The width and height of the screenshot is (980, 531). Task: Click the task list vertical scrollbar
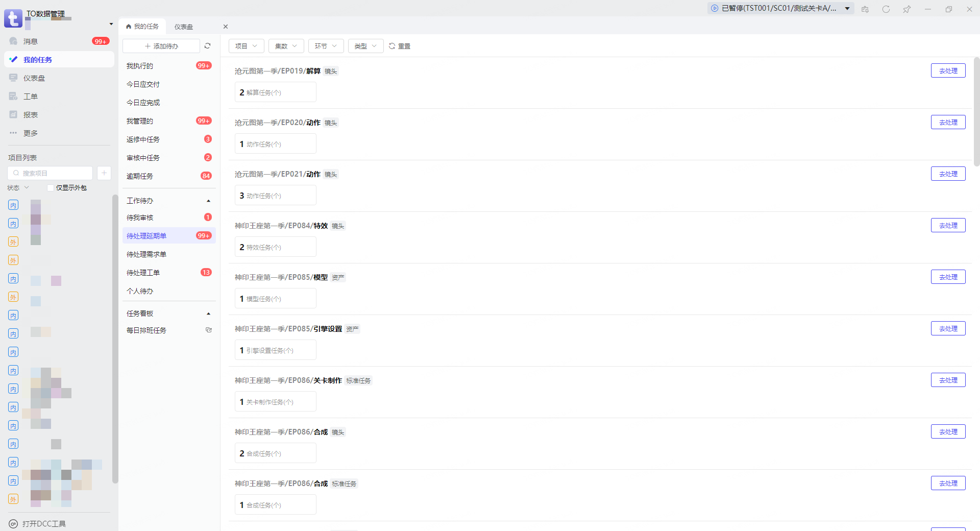pyautogui.click(x=976, y=112)
